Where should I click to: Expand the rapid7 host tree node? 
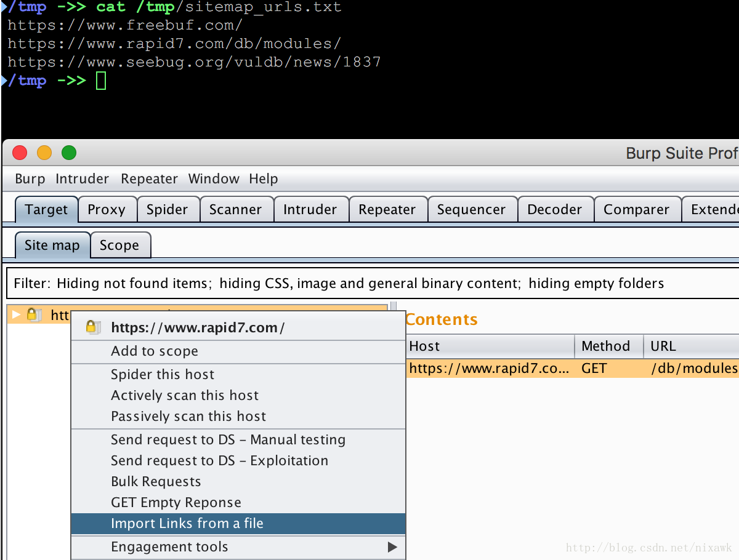(x=17, y=315)
